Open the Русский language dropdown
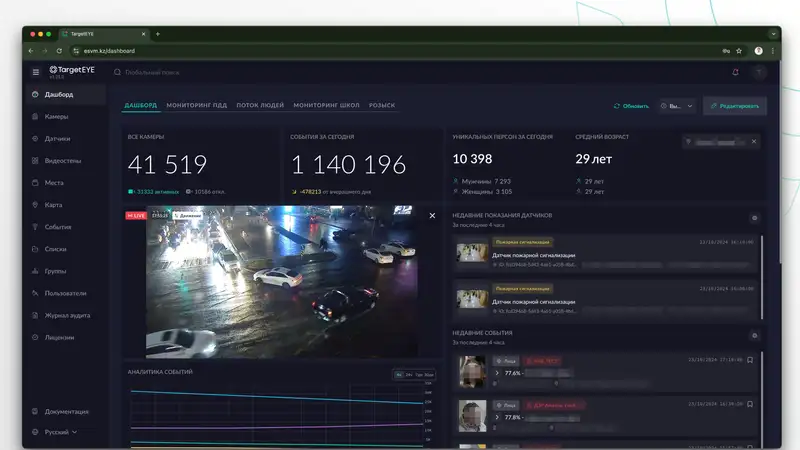Viewport: 800px width, 450px height. [x=60, y=432]
